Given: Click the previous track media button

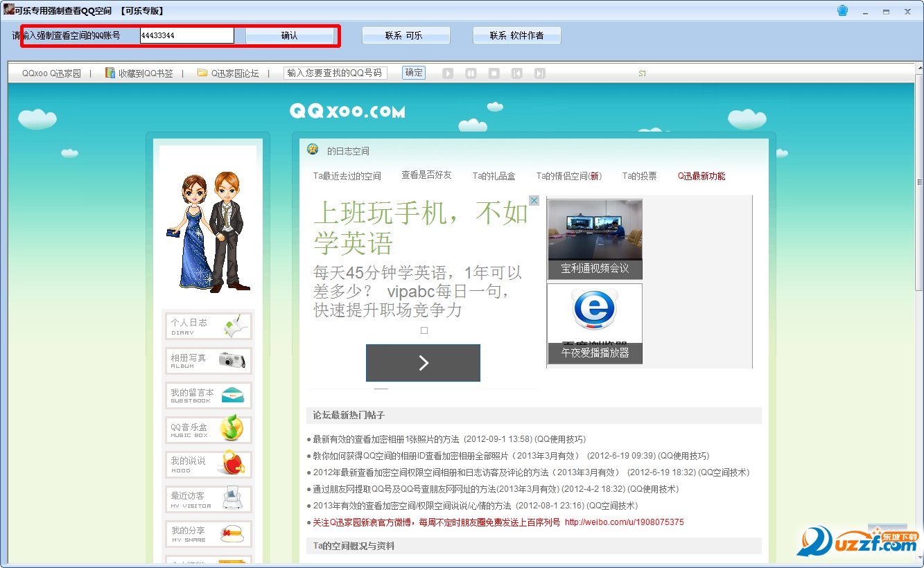Looking at the screenshot, I should tap(516, 73).
